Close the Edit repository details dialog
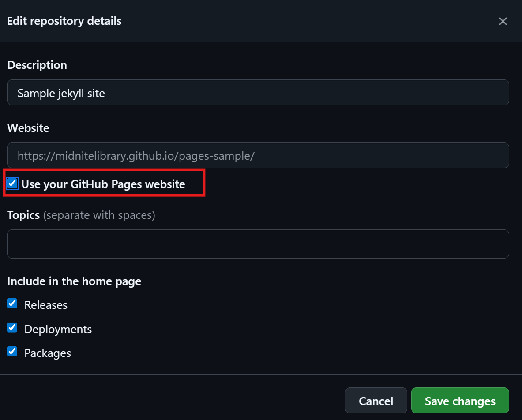 (503, 21)
